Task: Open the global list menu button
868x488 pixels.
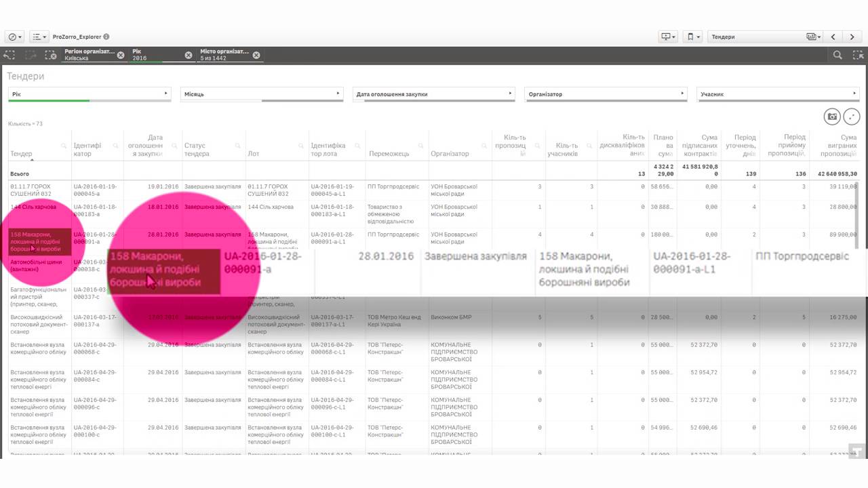Action: tap(39, 37)
